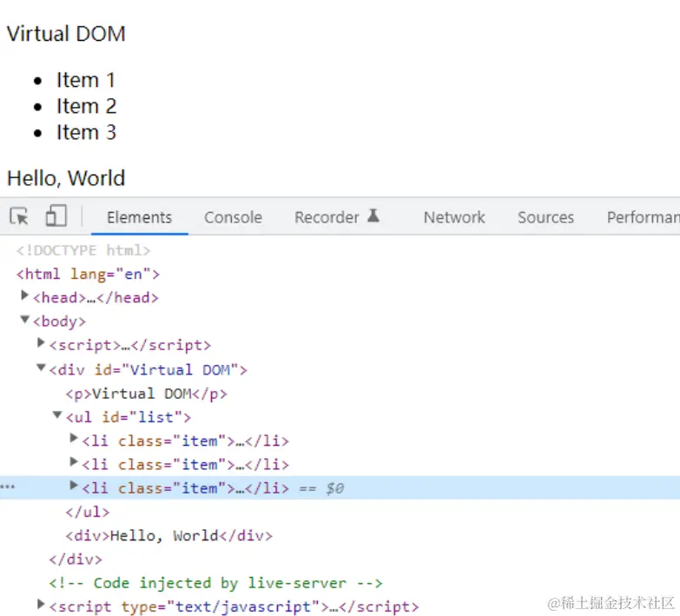Click Item 3 in the page list

click(x=86, y=132)
